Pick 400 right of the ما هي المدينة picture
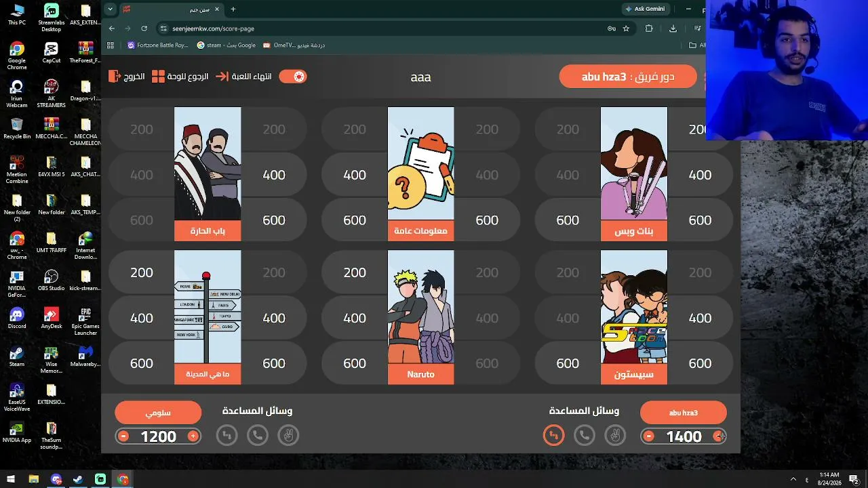Viewport: 868px width, 488px height. click(274, 318)
